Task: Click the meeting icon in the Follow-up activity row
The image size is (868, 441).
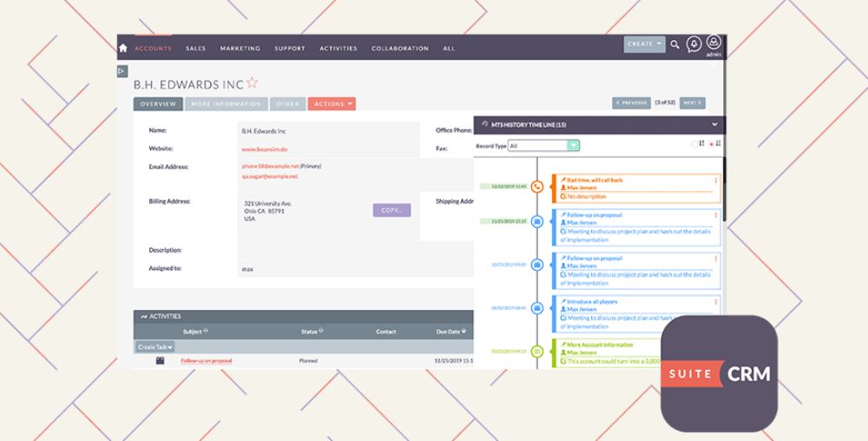Action: (x=160, y=360)
